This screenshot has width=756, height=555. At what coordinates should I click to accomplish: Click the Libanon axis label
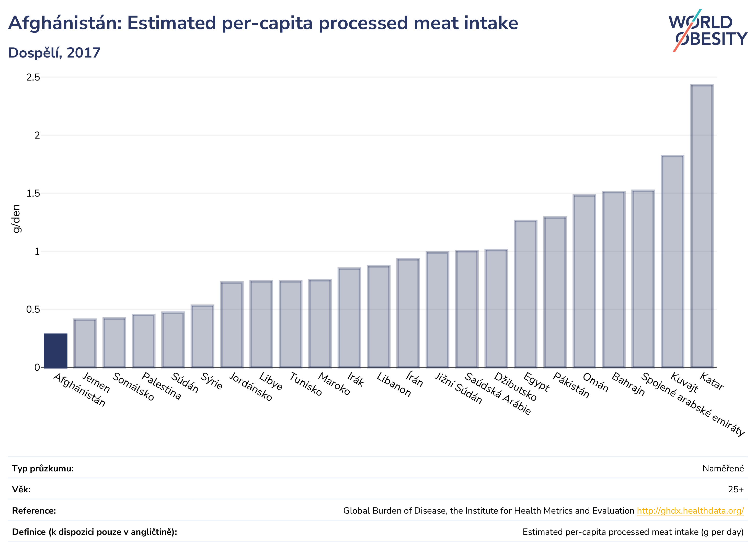click(x=394, y=384)
